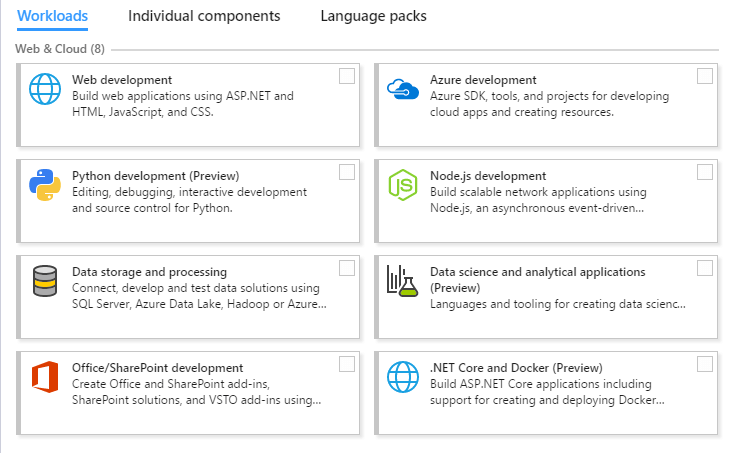Select the Node.js development checkbox
The width and height of the screenshot is (752, 455).
(705, 172)
